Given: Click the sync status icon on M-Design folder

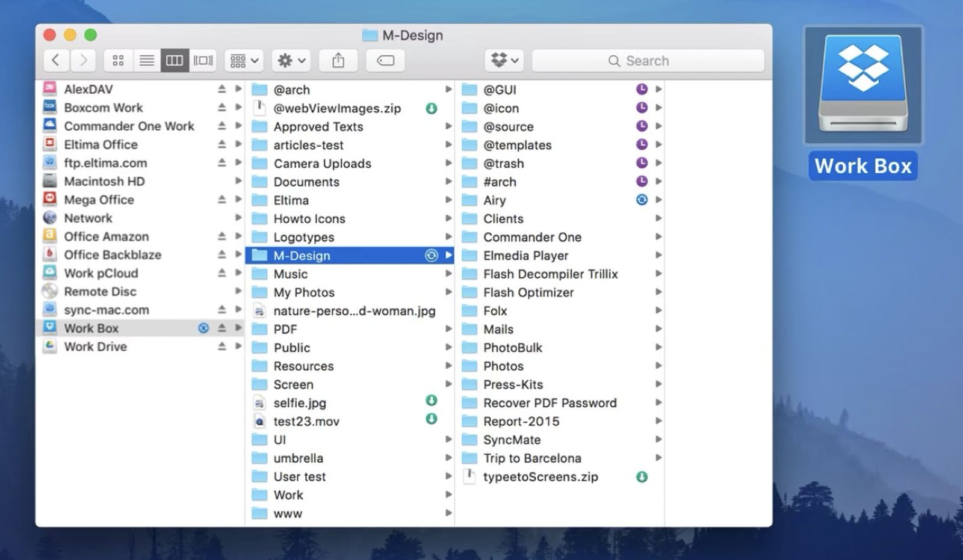Looking at the screenshot, I should [x=431, y=255].
